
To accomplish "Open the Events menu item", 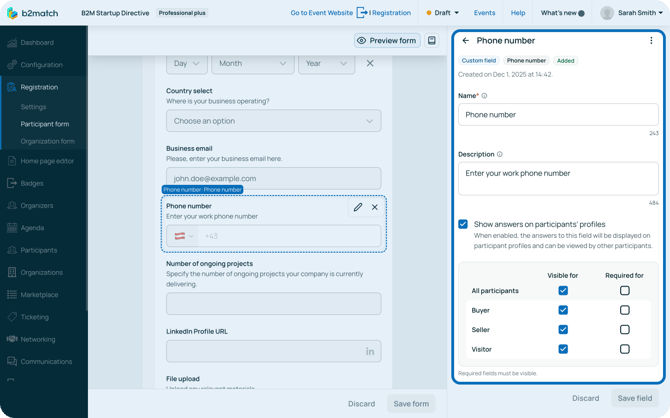I will (x=484, y=13).
